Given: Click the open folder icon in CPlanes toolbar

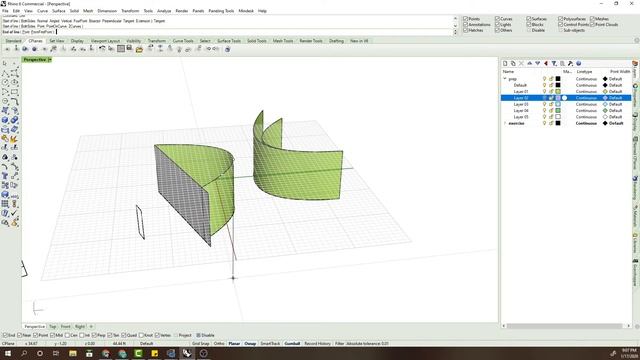Looking at the screenshot, I should (x=139, y=49).
